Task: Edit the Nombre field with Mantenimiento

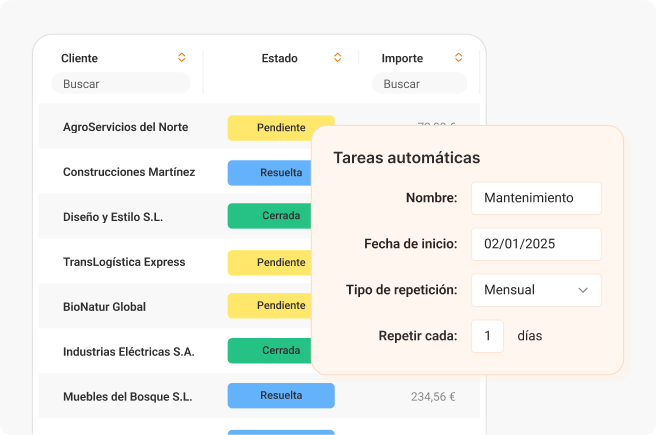Action: click(535, 198)
